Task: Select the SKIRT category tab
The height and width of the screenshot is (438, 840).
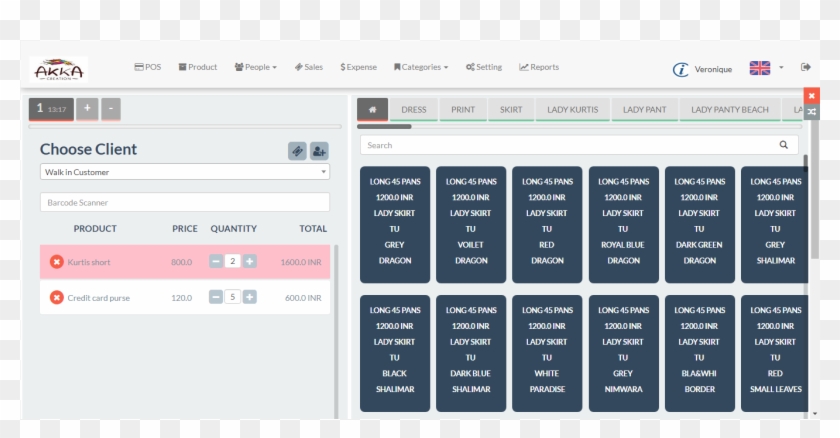Action: pyautogui.click(x=511, y=110)
